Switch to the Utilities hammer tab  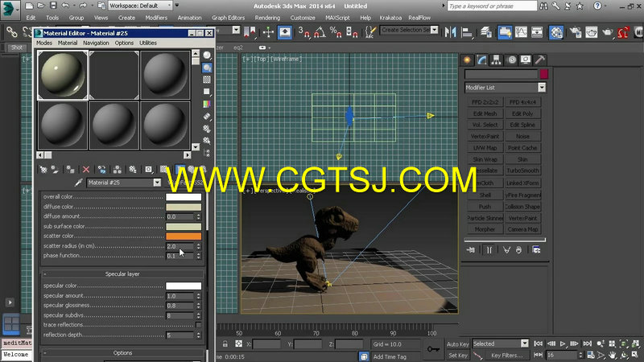539,60
